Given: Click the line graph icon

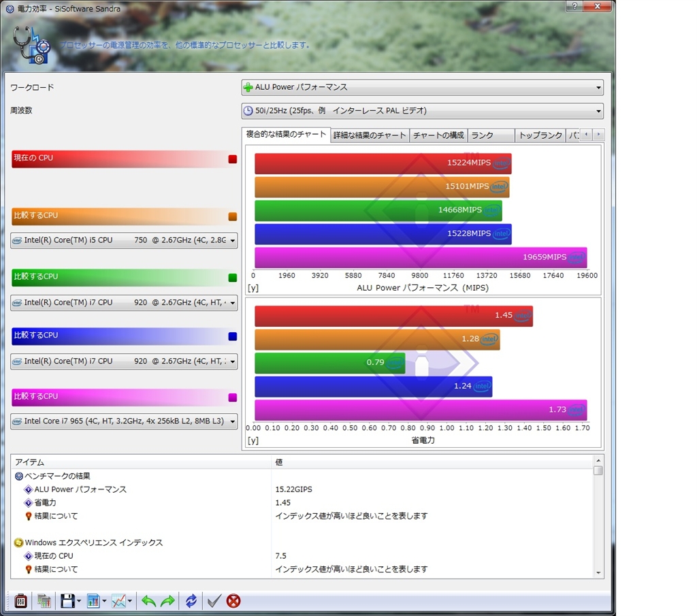Looking at the screenshot, I should click(118, 601).
